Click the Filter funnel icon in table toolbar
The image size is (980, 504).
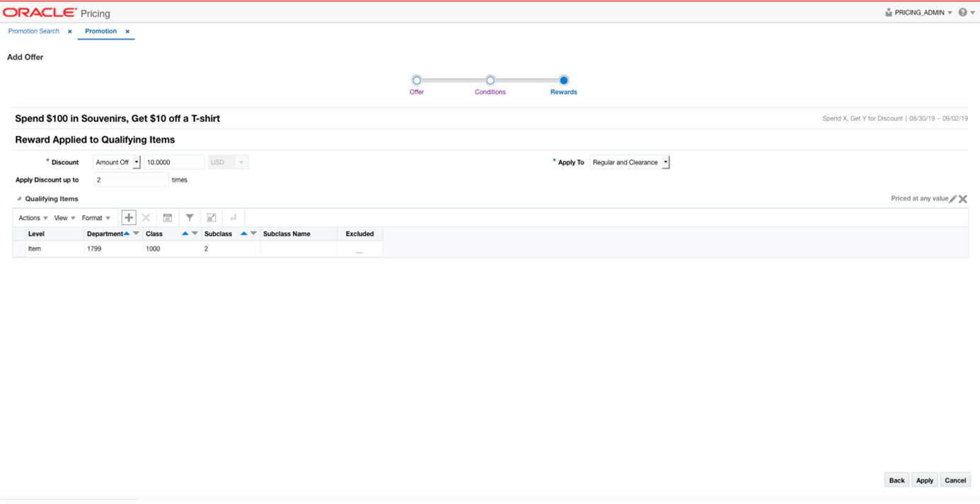click(190, 218)
